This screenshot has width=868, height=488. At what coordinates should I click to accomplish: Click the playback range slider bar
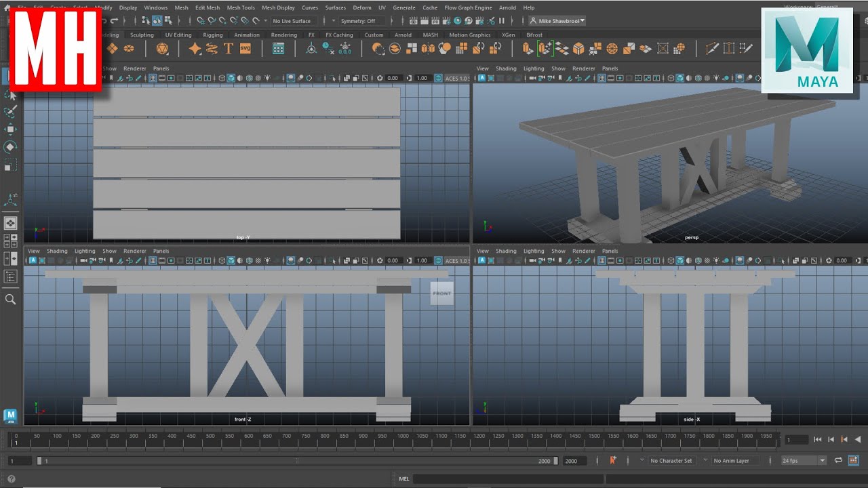point(296,460)
